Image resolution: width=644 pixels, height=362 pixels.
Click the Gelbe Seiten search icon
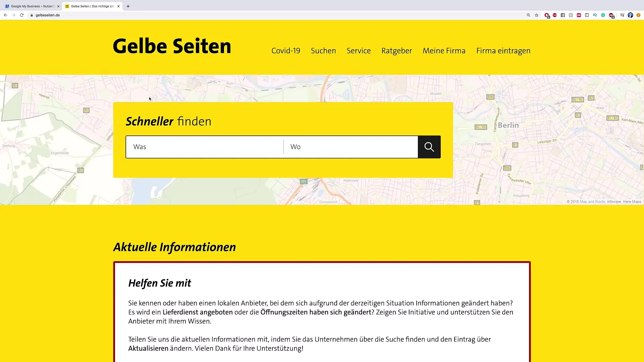click(428, 146)
